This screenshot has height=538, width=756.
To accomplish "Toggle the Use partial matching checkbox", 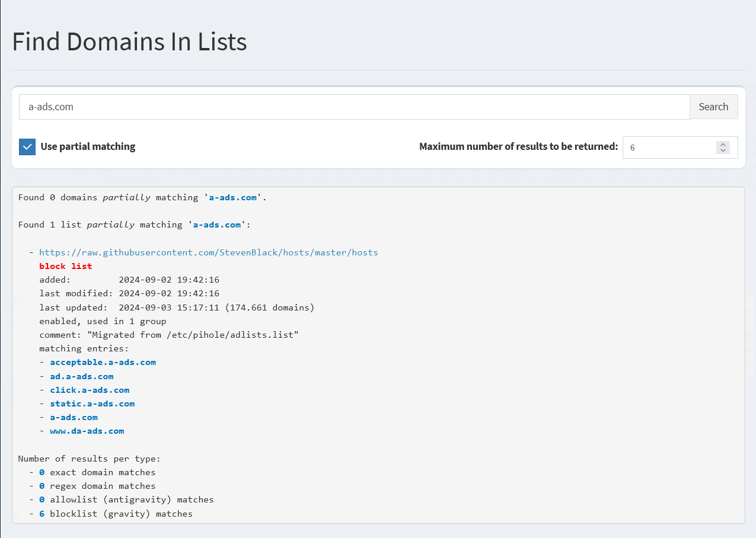I will (x=27, y=147).
